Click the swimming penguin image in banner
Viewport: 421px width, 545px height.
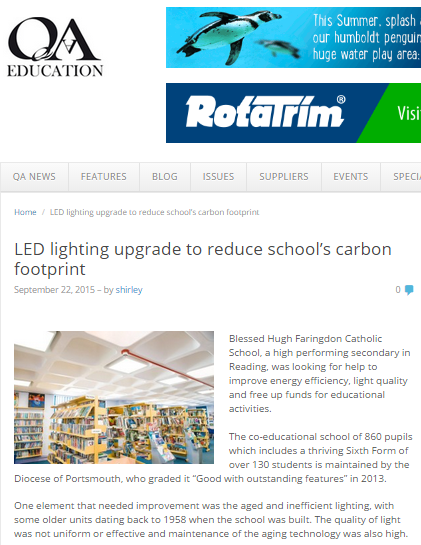coord(229,36)
